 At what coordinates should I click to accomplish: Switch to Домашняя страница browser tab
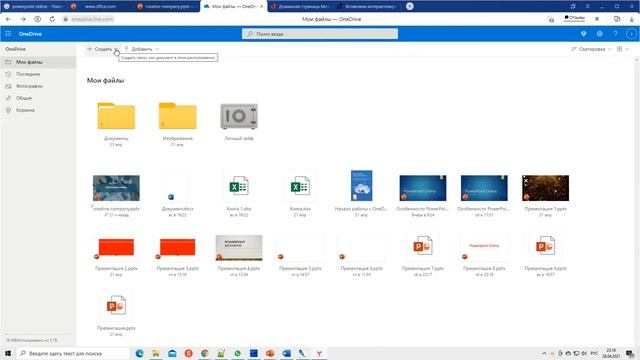pos(301,7)
